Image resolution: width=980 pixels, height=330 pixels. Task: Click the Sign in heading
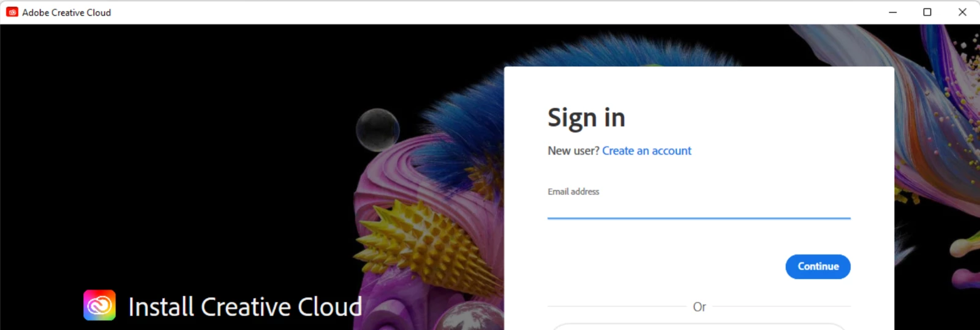586,118
